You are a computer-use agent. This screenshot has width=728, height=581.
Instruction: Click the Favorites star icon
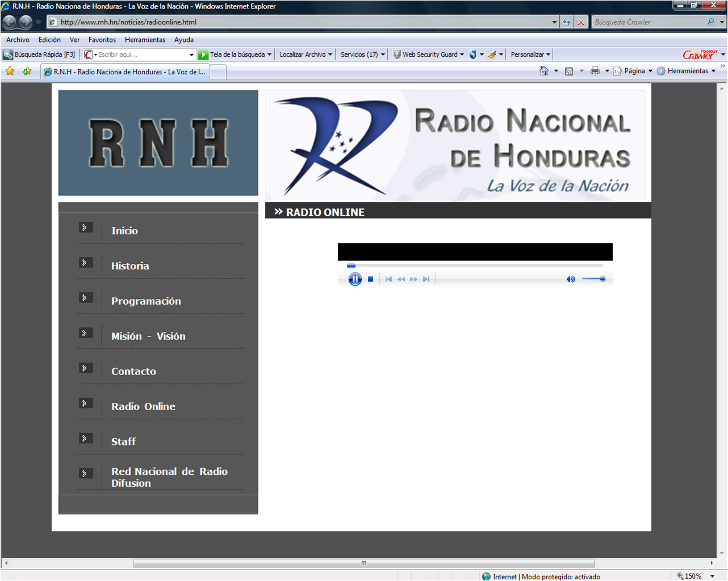click(x=10, y=71)
